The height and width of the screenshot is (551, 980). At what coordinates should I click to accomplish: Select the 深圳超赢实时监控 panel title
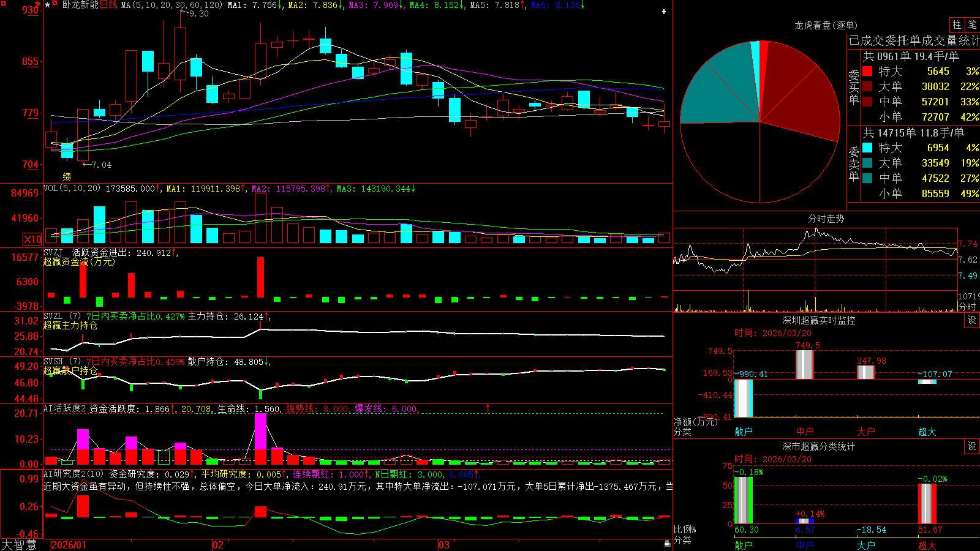tap(818, 320)
